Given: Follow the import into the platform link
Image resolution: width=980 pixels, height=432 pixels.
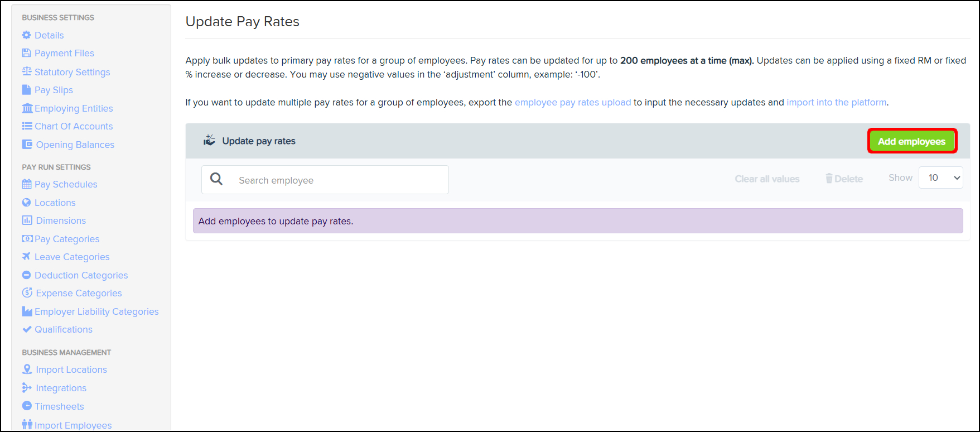Looking at the screenshot, I should tap(836, 102).
